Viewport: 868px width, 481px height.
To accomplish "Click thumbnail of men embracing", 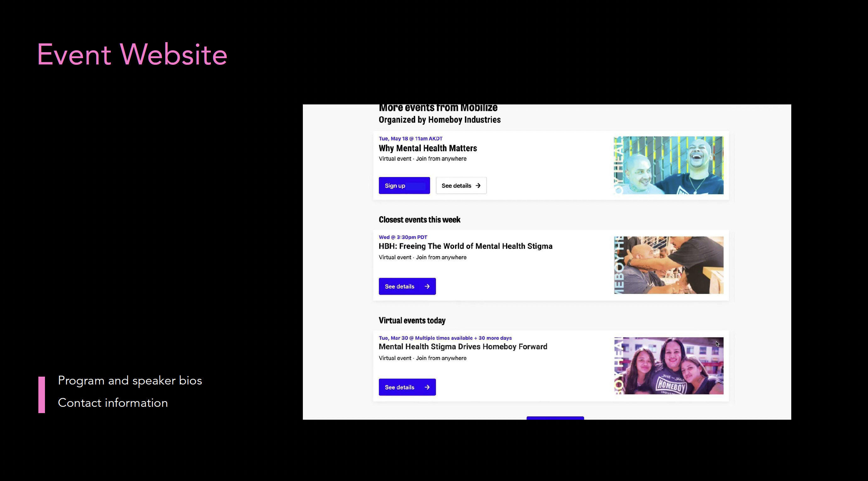I will click(668, 265).
